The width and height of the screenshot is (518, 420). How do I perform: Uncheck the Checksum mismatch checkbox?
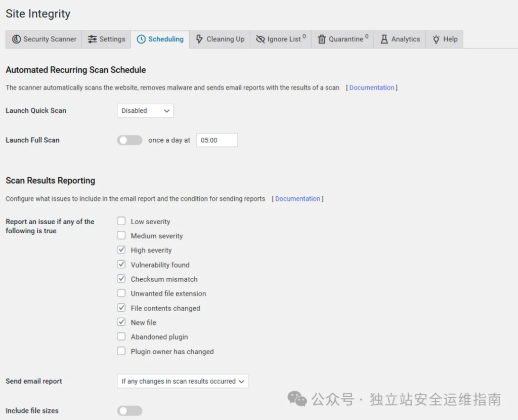coord(121,279)
